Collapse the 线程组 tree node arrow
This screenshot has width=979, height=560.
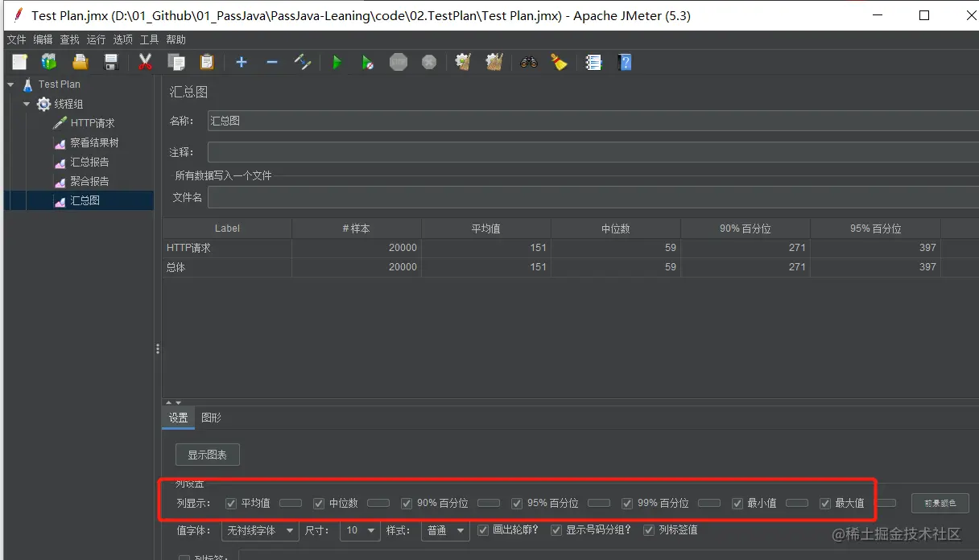pos(27,104)
